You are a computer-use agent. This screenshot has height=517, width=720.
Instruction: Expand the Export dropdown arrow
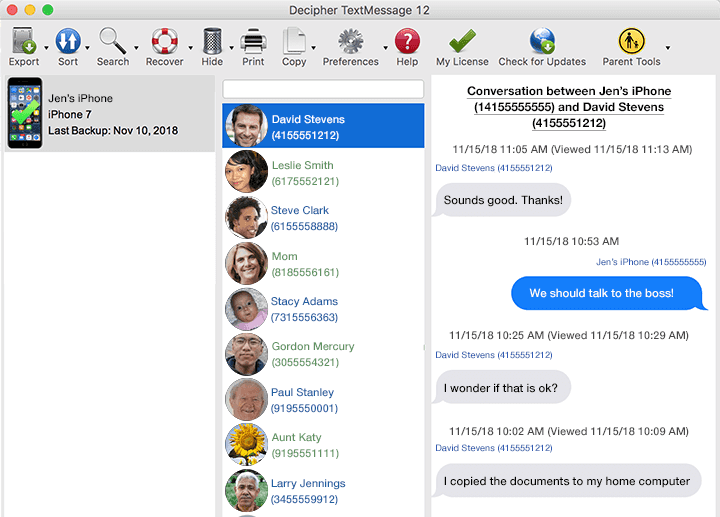pyautogui.click(x=46, y=47)
